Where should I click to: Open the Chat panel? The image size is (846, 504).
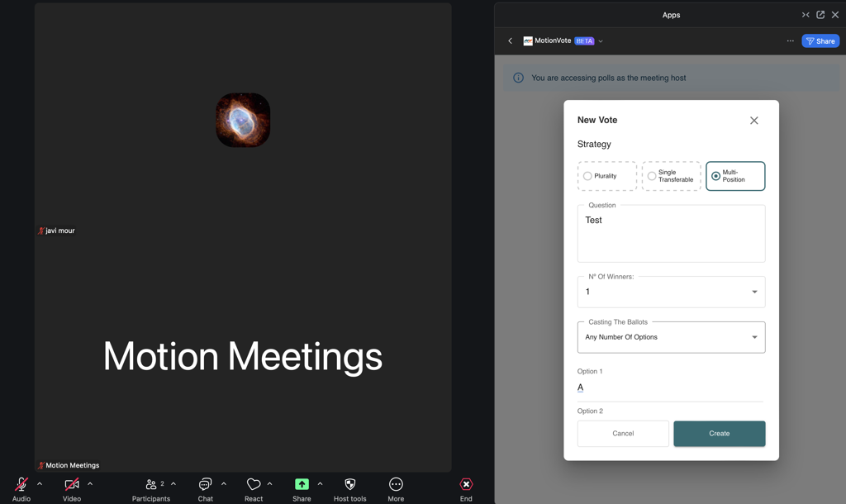pyautogui.click(x=205, y=485)
